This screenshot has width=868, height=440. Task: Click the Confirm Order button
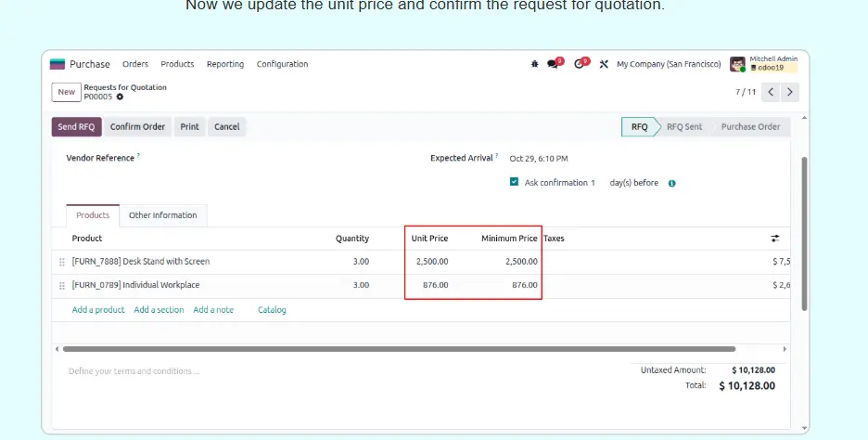click(137, 127)
